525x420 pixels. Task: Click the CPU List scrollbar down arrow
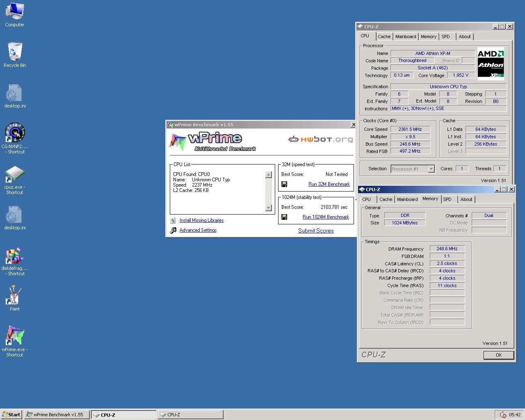click(x=269, y=208)
